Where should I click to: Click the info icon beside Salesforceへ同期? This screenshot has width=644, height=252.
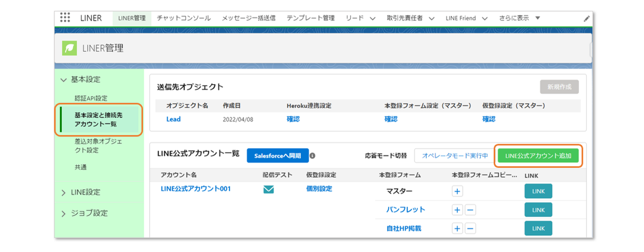pos(312,156)
